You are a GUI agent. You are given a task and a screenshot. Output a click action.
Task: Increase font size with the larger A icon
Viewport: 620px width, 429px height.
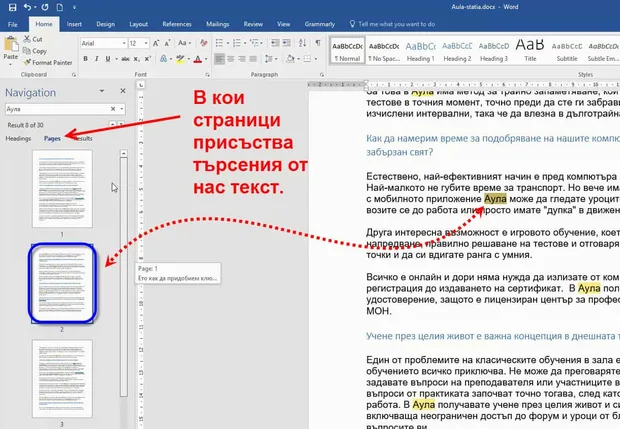156,43
